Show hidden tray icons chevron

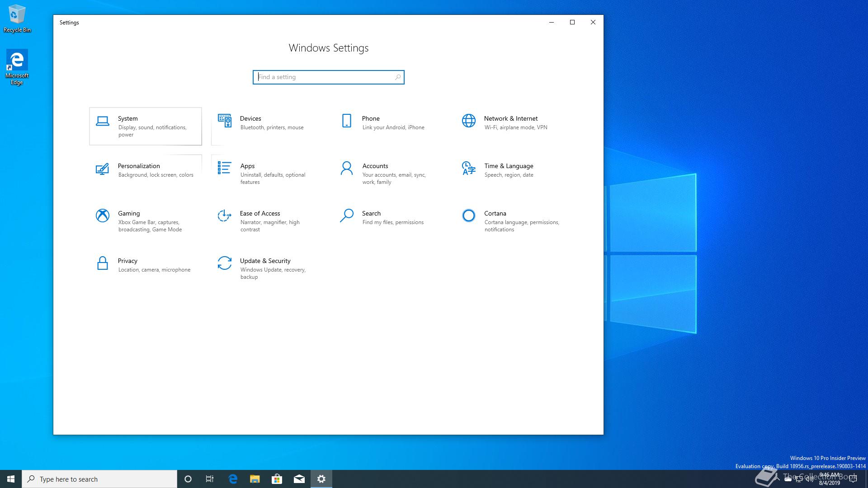pos(777,479)
